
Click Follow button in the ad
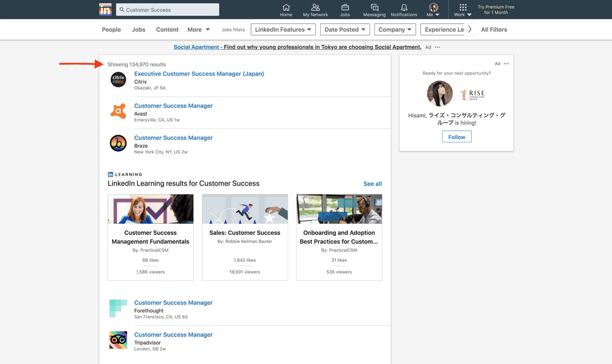[457, 137]
